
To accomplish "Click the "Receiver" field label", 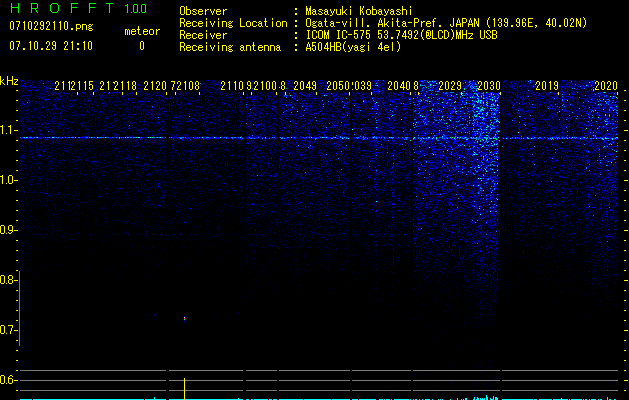I will coord(203,35).
